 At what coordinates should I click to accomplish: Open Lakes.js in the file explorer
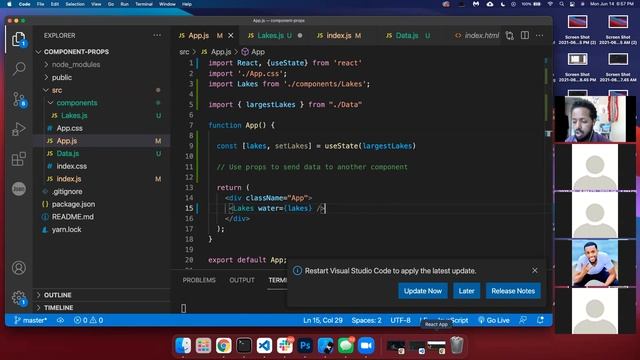[102, 116]
